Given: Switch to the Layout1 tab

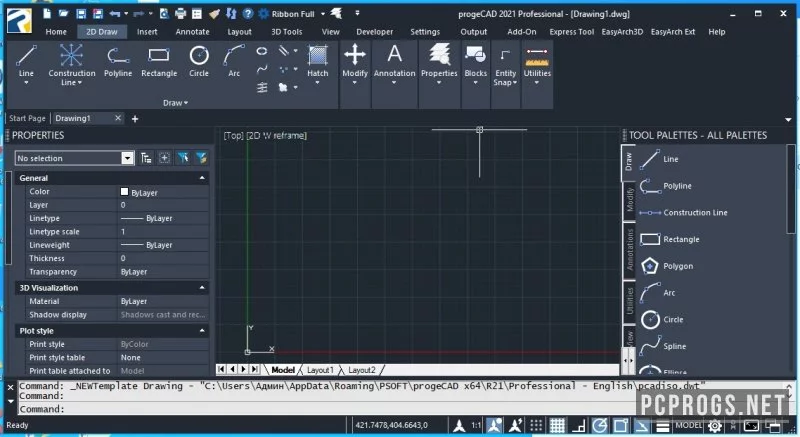Looking at the screenshot, I should [x=320, y=370].
